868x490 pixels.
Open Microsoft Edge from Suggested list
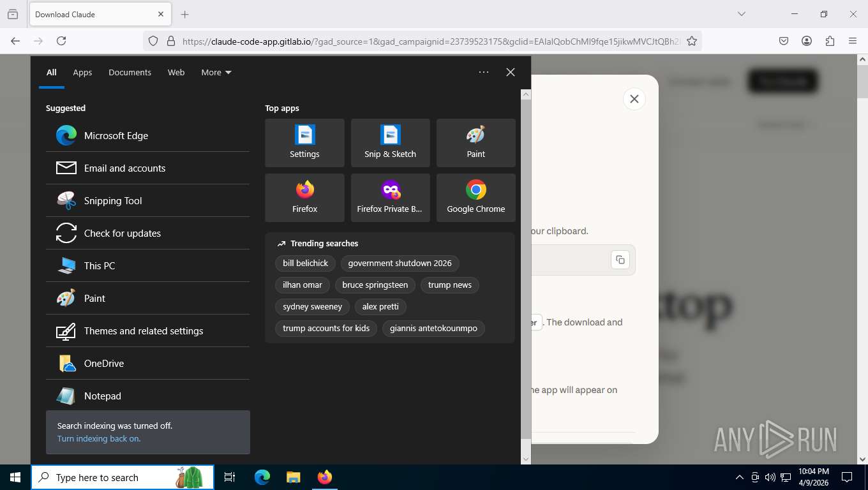[147, 135]
